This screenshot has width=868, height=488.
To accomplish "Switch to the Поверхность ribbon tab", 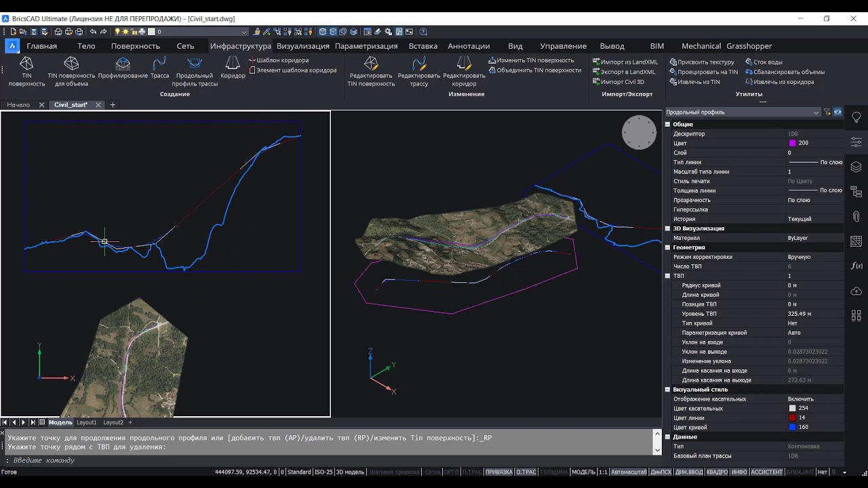I will (x=136, y=46).
